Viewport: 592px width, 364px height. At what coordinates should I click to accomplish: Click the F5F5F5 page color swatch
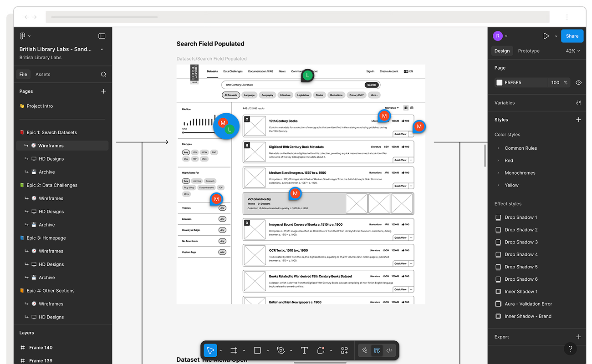click(500, 82)
